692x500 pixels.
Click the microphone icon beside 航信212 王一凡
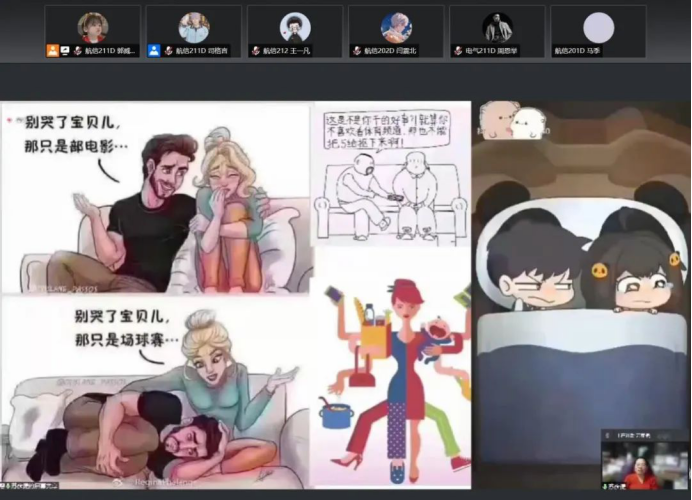[x=256, y=49]
